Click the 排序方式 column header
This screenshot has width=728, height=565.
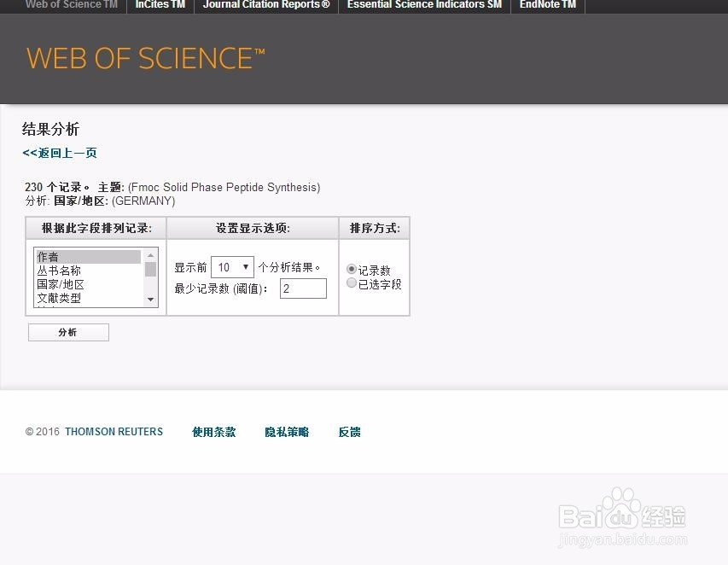click(375, 228)
